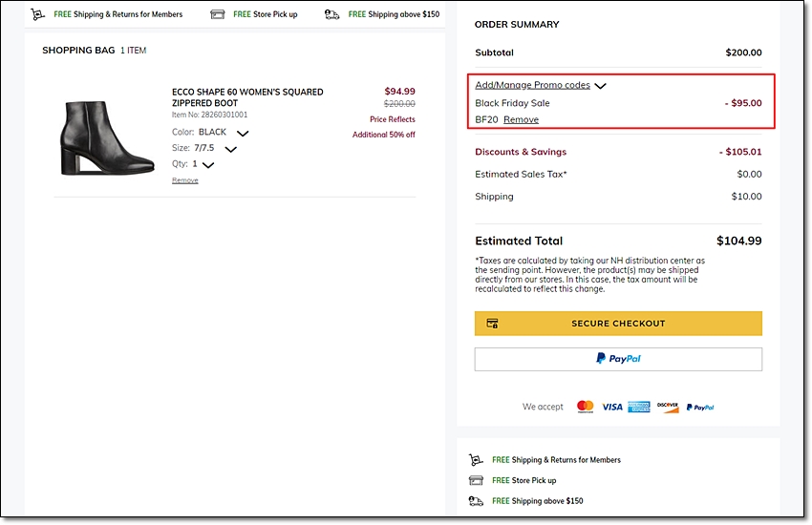The image size is (812, 525).
Task: Click the 'SHOPPING BAG' heading
Action: pos(78,51)
